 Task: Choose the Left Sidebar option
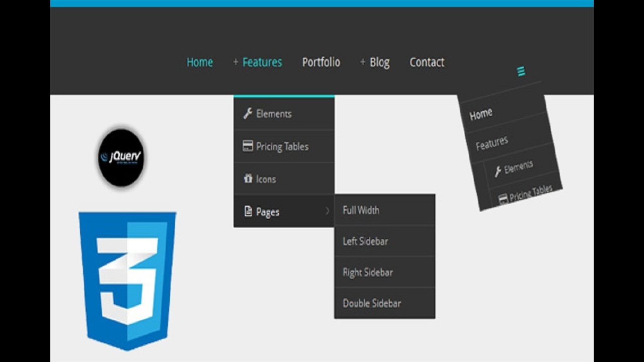pos(385,241)
